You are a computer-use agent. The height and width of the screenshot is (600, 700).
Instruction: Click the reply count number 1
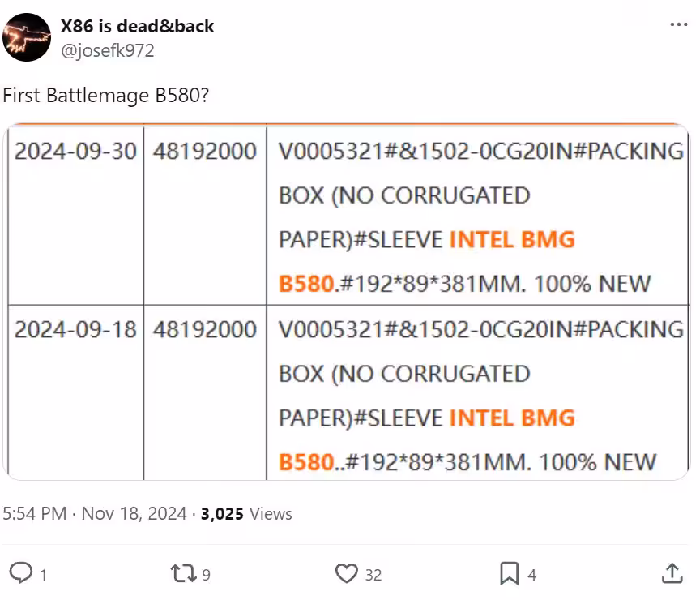[x=43, y=575]
